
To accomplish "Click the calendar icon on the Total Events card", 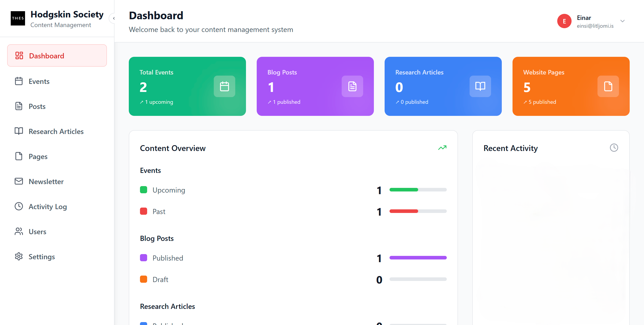I will pos(224,86).
